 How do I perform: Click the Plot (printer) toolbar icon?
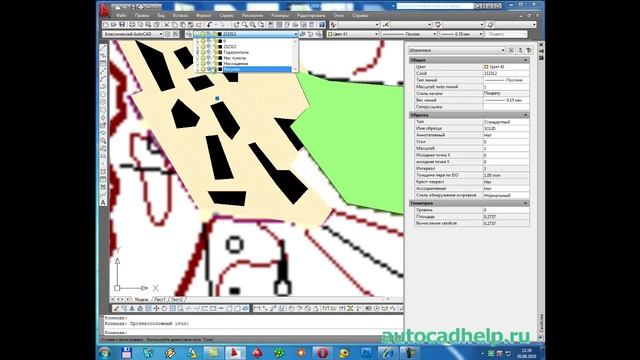tap(132, 25)
